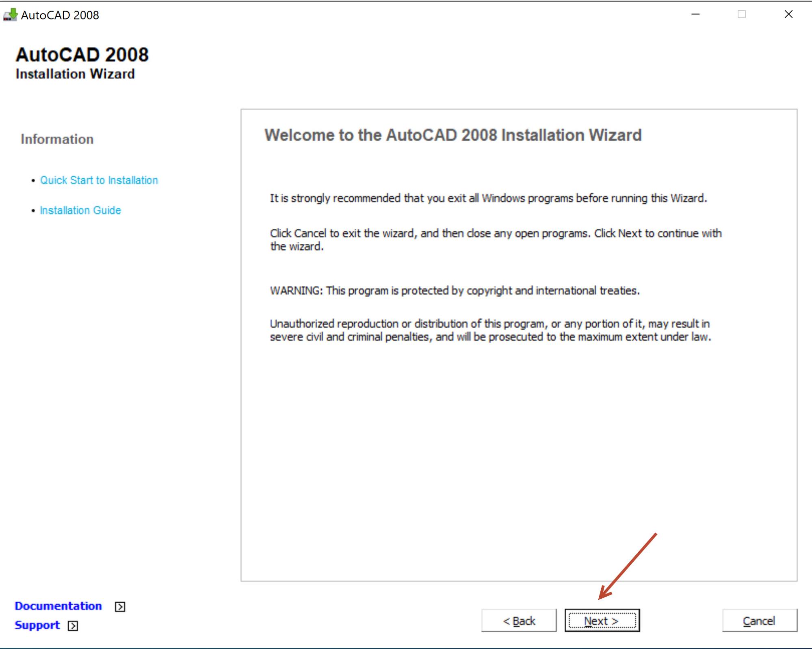The width and height of the screenshot is (812, 649).
Task: Open Quick Start to Installation guide
Action: 100,180
